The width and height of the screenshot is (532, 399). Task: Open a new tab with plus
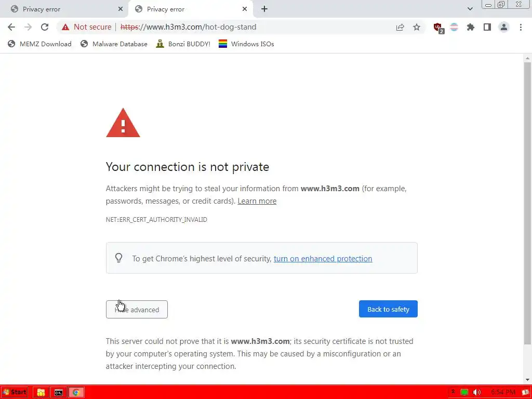(x=264, y=9)
